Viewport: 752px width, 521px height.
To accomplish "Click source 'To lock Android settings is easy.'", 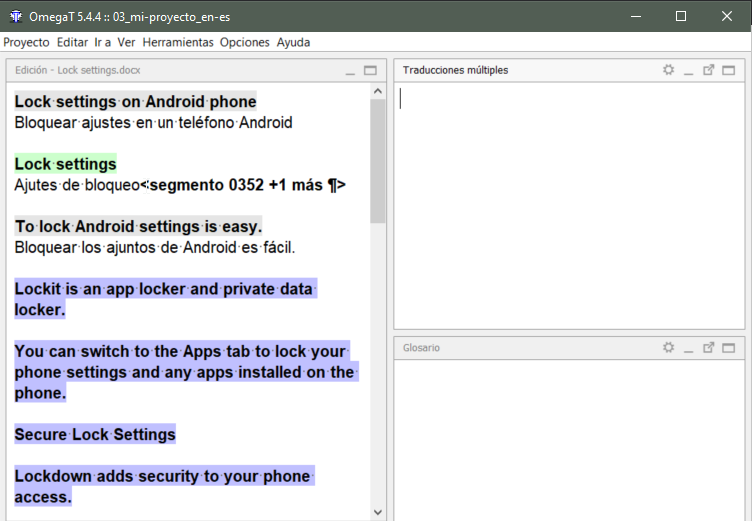I will [x=138, y=226].
